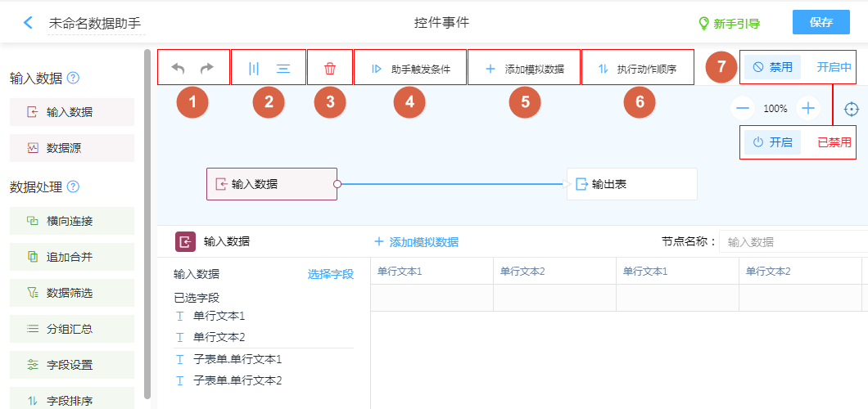This screenshot has height=409, width=868.
Task: Click the 选择字段 link
Action: 330,274
